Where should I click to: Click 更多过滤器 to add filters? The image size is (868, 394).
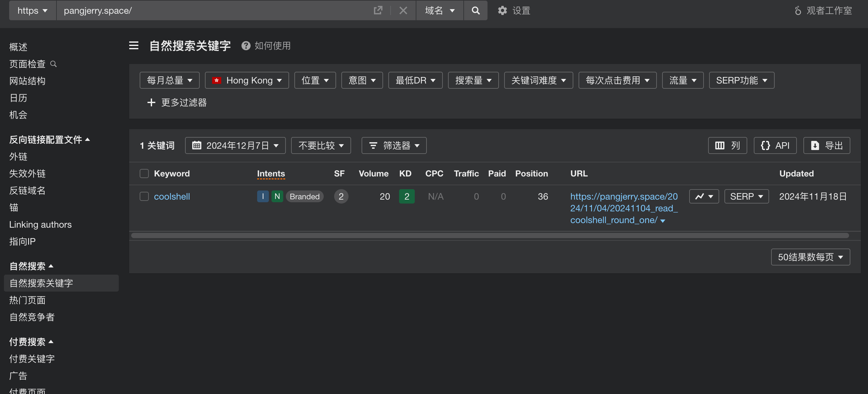[x=177, y=102]
